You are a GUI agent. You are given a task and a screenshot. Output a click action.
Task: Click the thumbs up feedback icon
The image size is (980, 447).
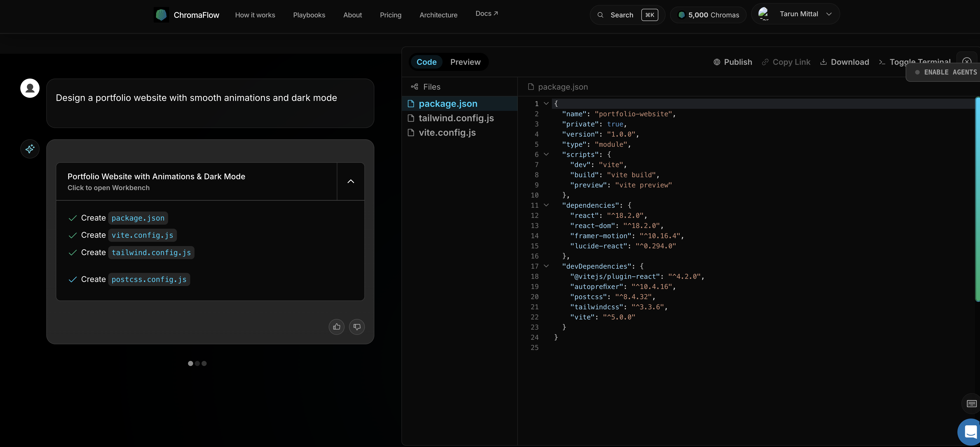click(336, 327)
